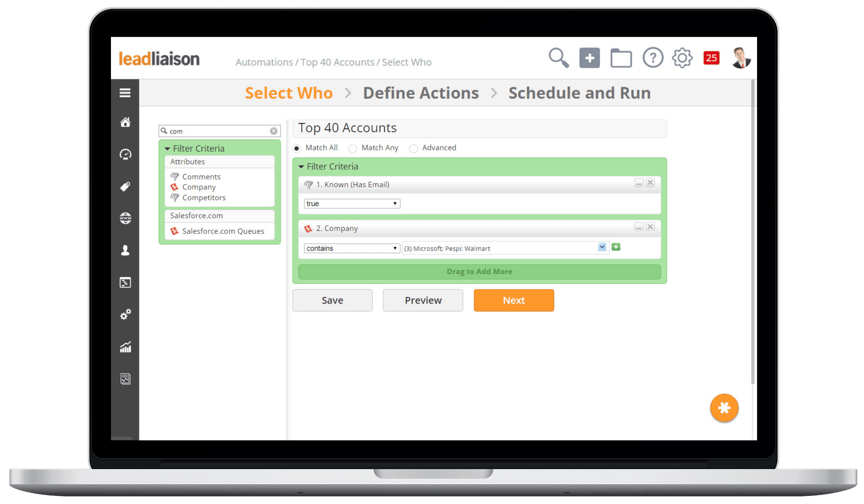The width and height of the screenshot is (864, 504).
Task: Select the Advanced radio button
Action: (414, 148)
